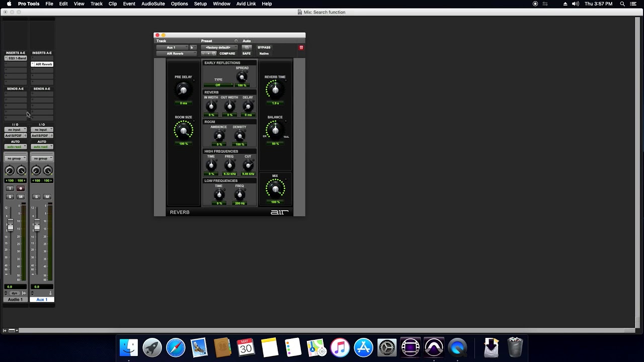Click the dyn button on Audio 1

coord(15,293)
